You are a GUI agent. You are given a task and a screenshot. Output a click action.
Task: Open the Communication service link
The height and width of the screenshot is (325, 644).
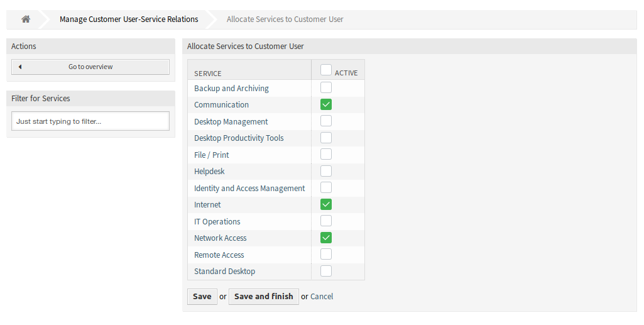click(221, 105)
